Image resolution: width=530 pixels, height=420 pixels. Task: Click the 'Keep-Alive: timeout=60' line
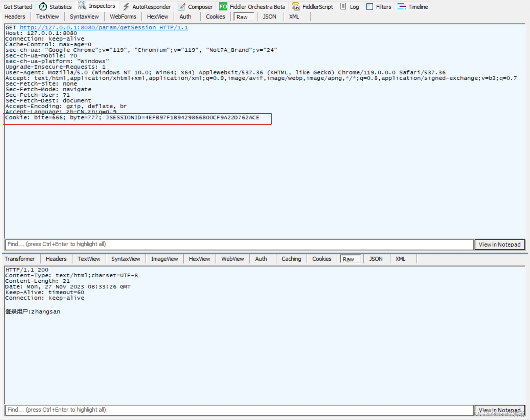tap(44, 292)
